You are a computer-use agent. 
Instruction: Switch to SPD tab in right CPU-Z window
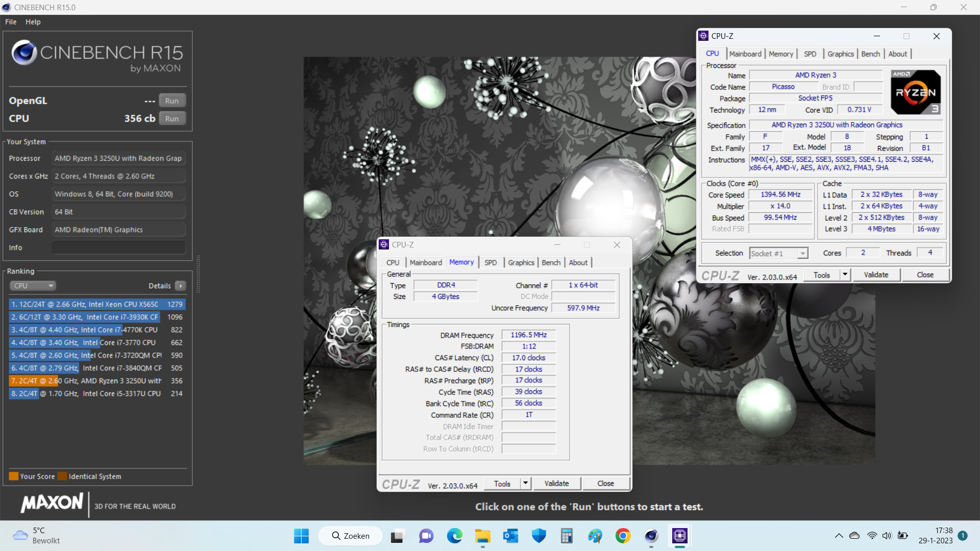pyautogui.click(x=810, y=54)
